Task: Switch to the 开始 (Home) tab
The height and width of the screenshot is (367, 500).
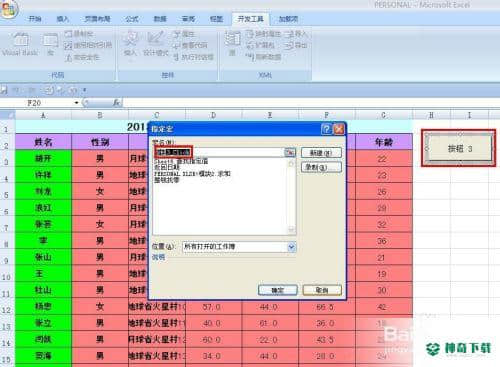Action: pyautogui.click(x=35, y=19)
